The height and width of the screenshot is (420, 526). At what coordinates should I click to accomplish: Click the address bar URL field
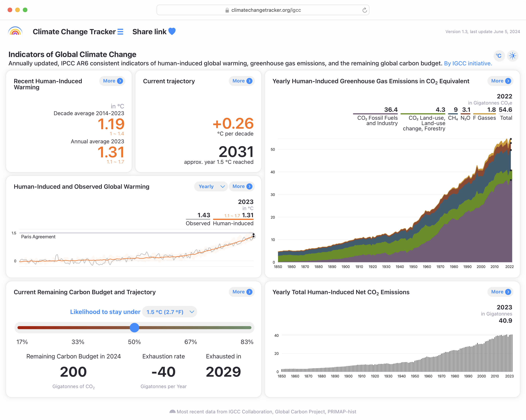click(263, 10)
